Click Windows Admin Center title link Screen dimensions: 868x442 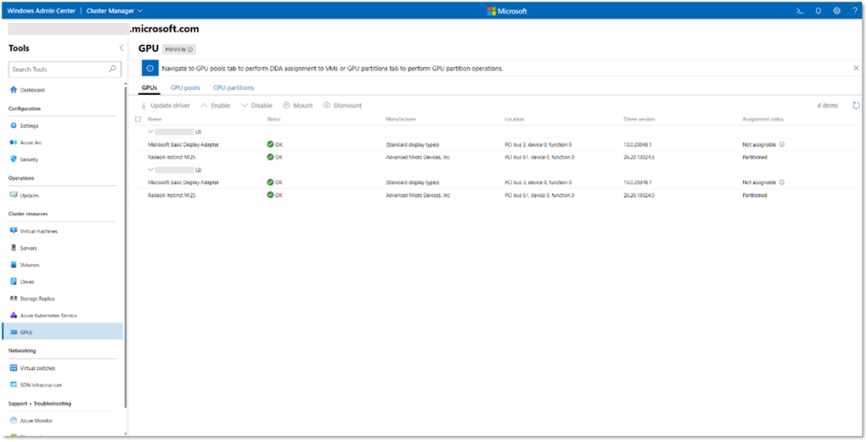pos(41,10)
